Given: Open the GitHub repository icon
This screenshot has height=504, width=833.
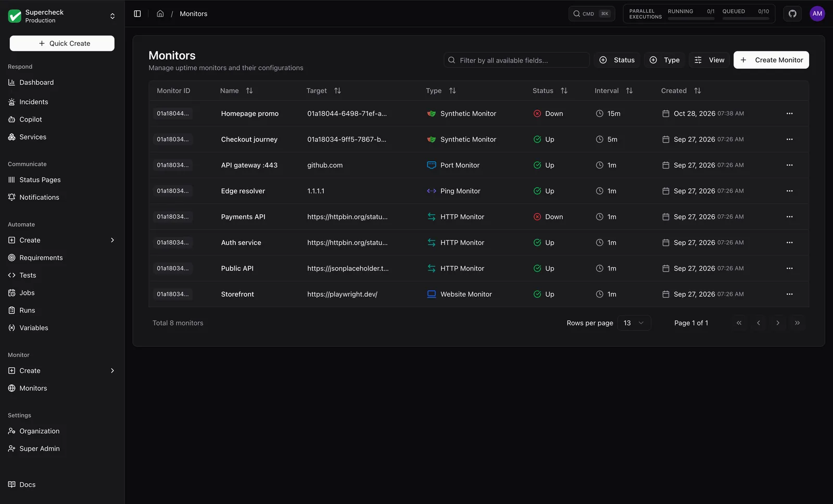Looking at the screenshot, I should tap(792, 14).
